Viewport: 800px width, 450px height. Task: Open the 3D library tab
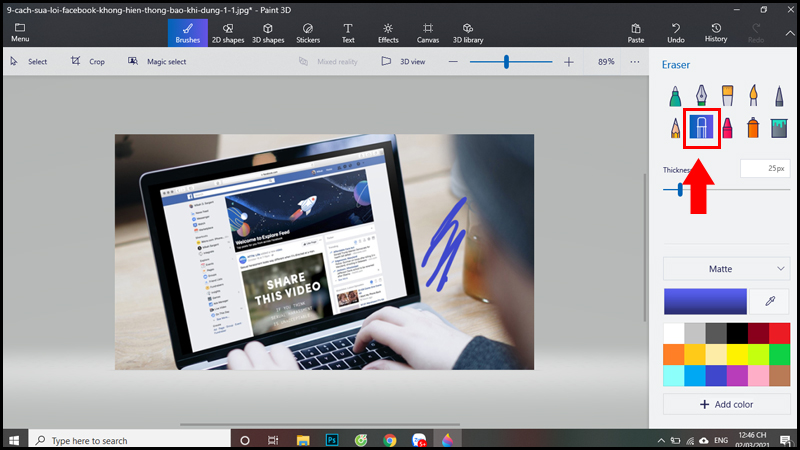[x=468, y=33]
